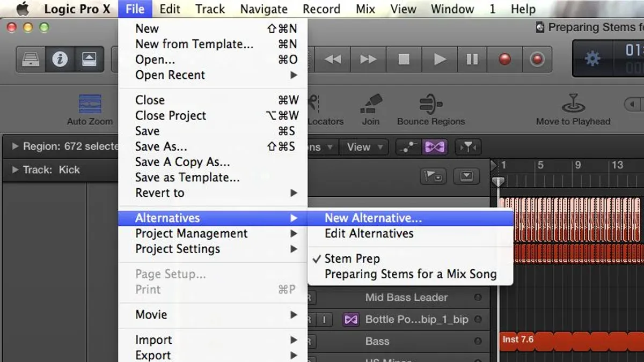Open the tracks area View dropdown

(364, 147)
